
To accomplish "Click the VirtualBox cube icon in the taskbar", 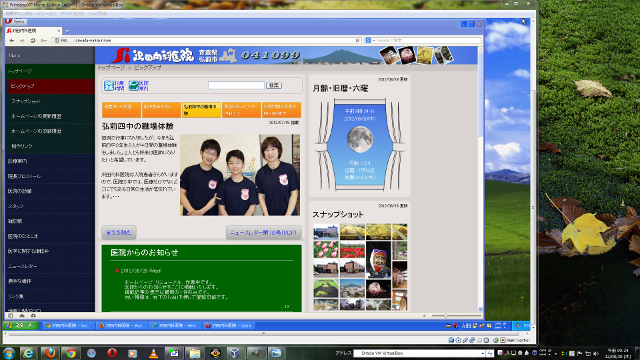I will pos(235,353).
